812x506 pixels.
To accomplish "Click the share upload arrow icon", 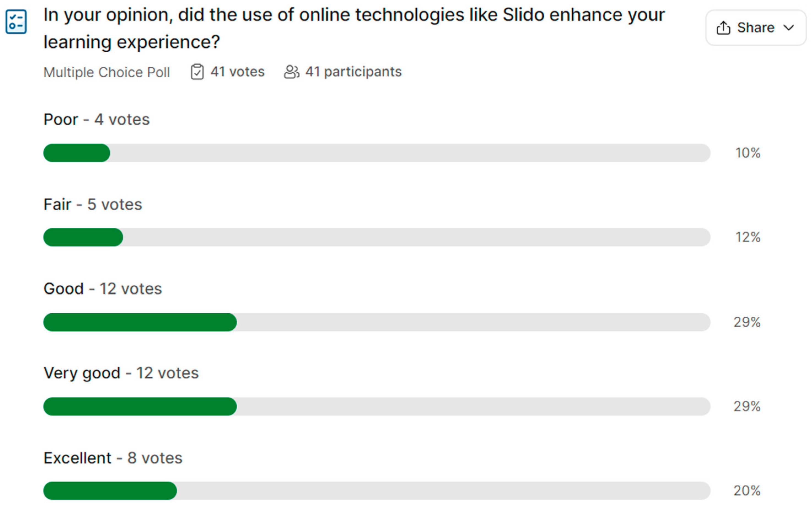I will (723, 28).
